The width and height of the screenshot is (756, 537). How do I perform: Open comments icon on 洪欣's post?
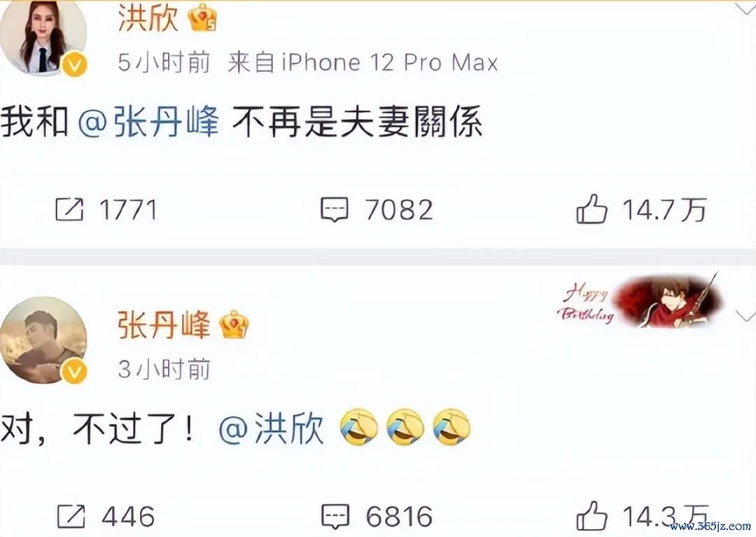[334, 210]
